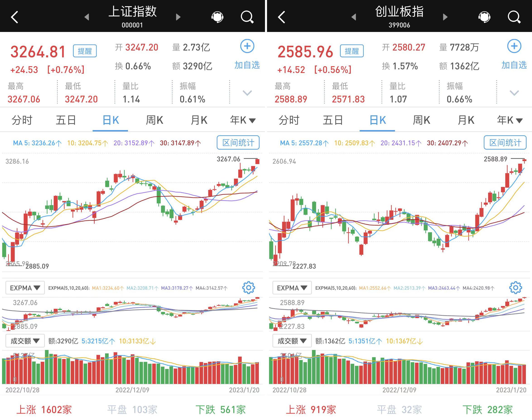Tap 创业板指 title with code 399006
532x420 pixels.
(x=399, y=17)
